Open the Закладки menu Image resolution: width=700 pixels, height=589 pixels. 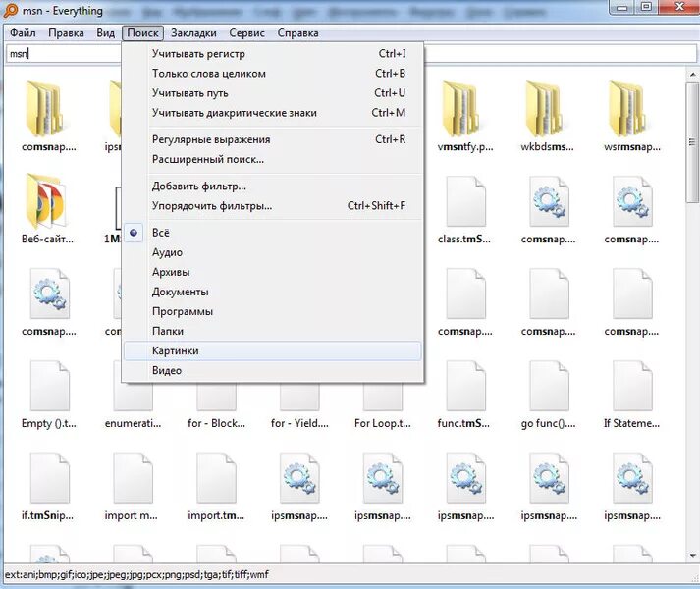(x=193, y=33)
